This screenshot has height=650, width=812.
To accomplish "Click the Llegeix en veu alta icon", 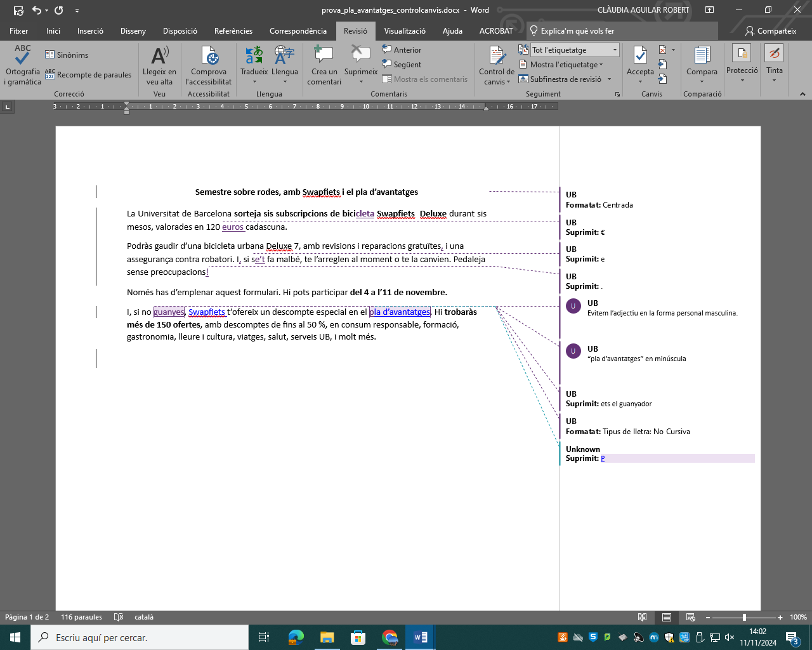I will point(159,57).
